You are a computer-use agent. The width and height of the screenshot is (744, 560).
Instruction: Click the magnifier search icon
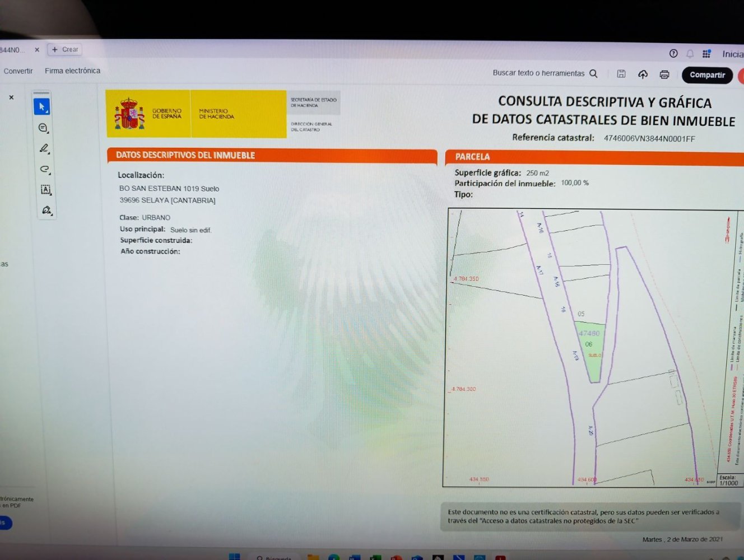click(594, 73)
